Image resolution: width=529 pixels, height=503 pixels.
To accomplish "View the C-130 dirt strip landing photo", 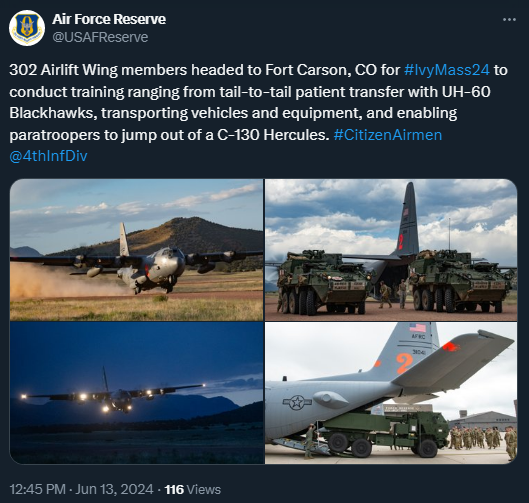I will pos(137,250).
